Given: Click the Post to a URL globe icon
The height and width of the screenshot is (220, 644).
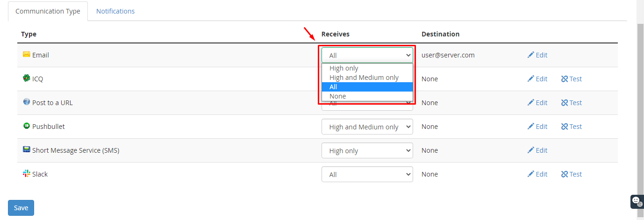Looking at the screenshot, I should tap(27, 102).
